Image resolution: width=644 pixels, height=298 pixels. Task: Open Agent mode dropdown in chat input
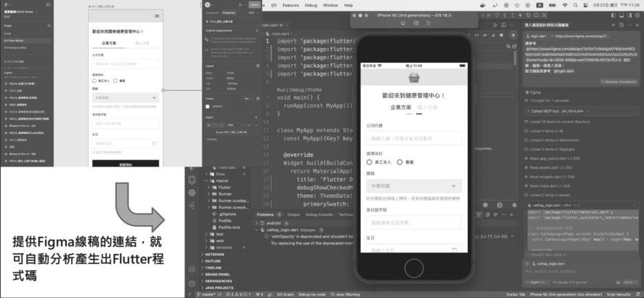536,282
